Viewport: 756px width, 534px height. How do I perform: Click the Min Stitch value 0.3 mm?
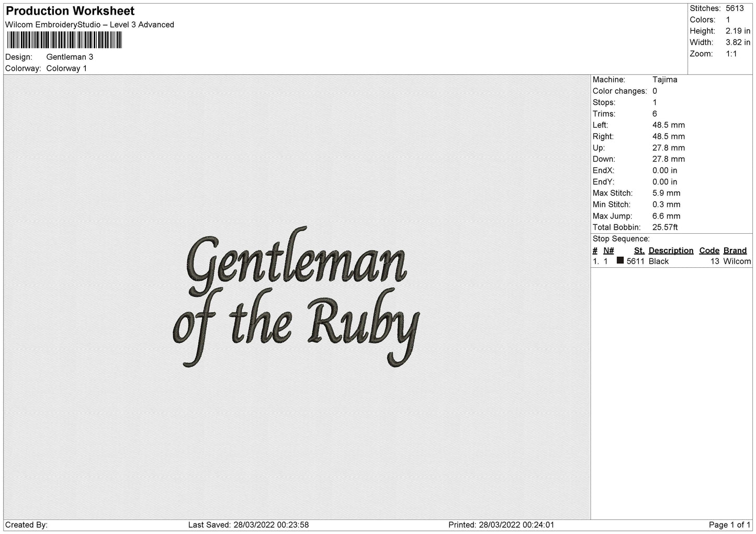click(x=666, y=204)
